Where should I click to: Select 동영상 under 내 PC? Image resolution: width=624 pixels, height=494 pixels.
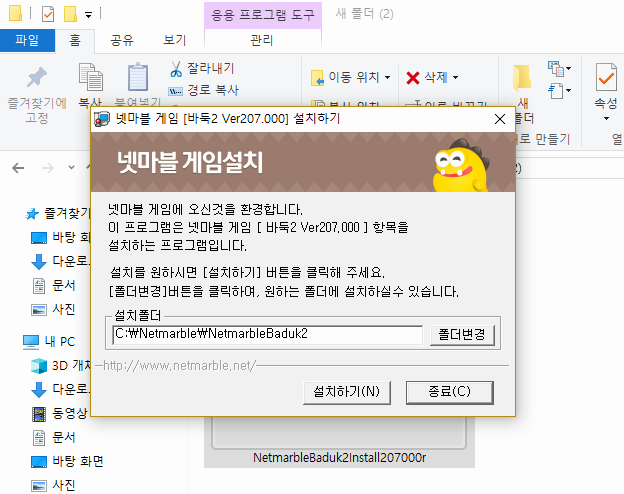click(60, 414)
